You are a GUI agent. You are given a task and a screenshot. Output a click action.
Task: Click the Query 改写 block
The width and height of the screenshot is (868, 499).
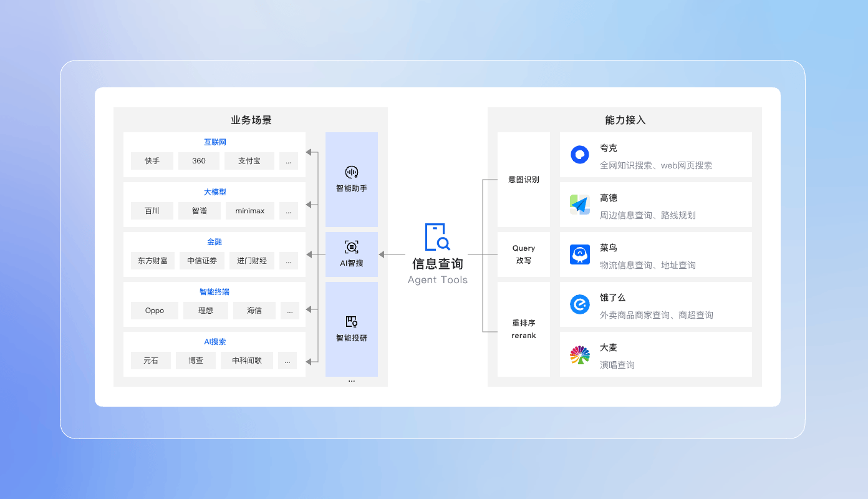(x=524, y=254)
